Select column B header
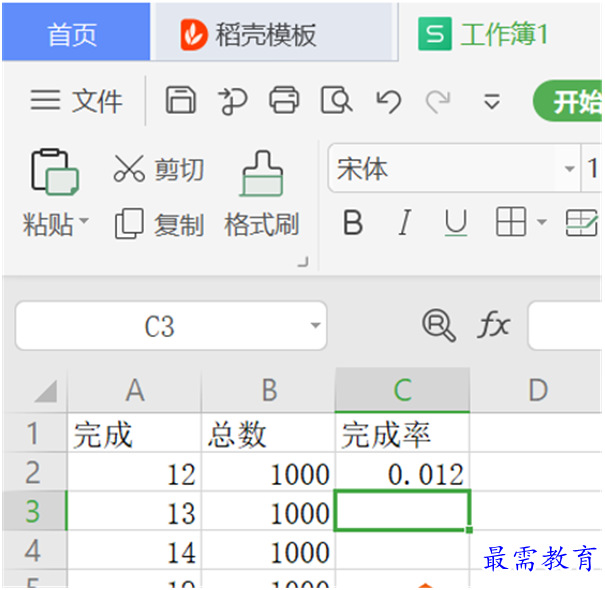The width and height of the screenshot is (605, 590). coord(269,390)
